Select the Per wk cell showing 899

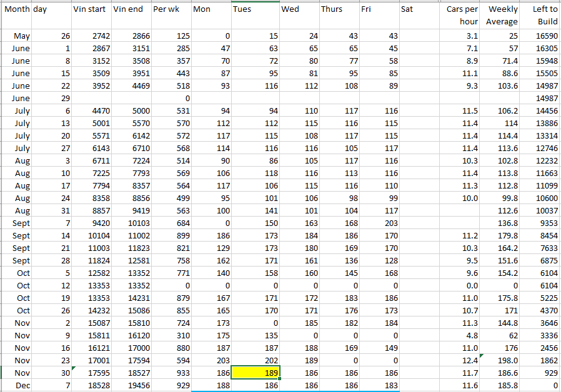(170, 235)
